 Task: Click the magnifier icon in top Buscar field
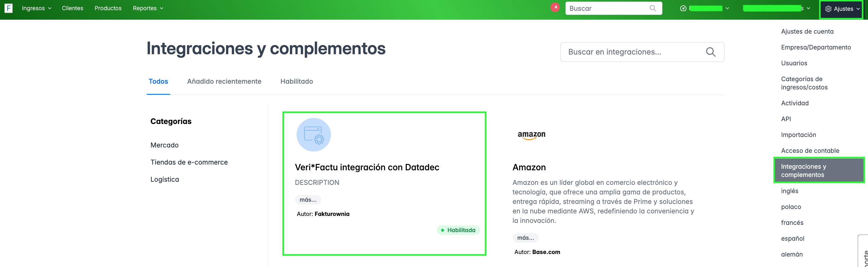coord(653,8)
